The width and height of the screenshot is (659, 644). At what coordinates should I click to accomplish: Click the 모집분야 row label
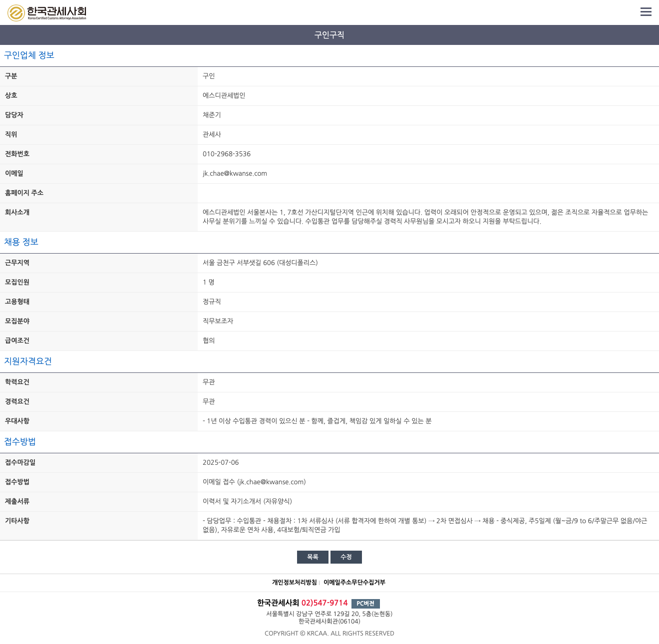pyautogui.click(x=17, y=321)
